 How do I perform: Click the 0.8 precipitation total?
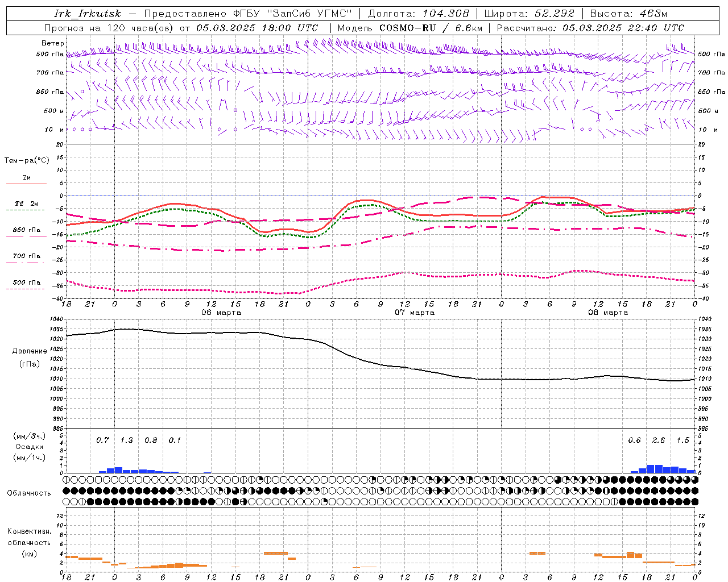coord(151,440)
